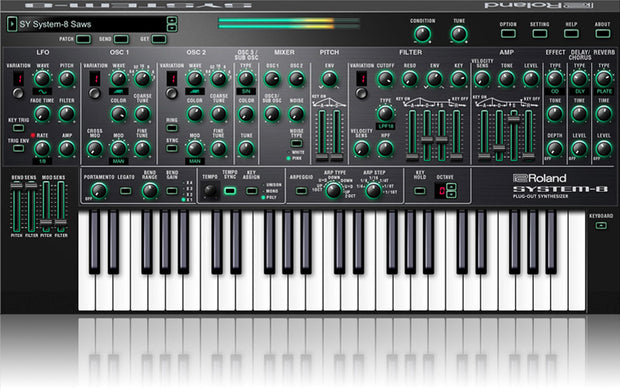Click the Portamento knob

click(x=99, y=191)
